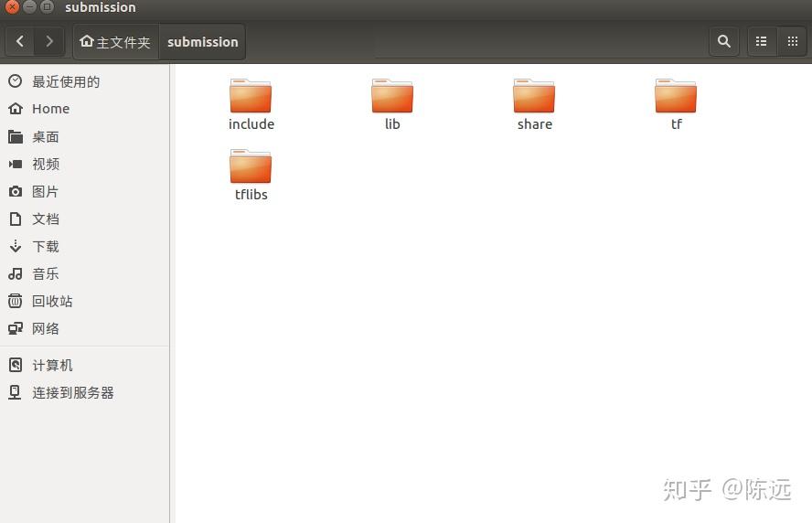The height and width of the screenshot is (523, 812).
Task: Open the search magnifier
Action: (x=724, y=41)
